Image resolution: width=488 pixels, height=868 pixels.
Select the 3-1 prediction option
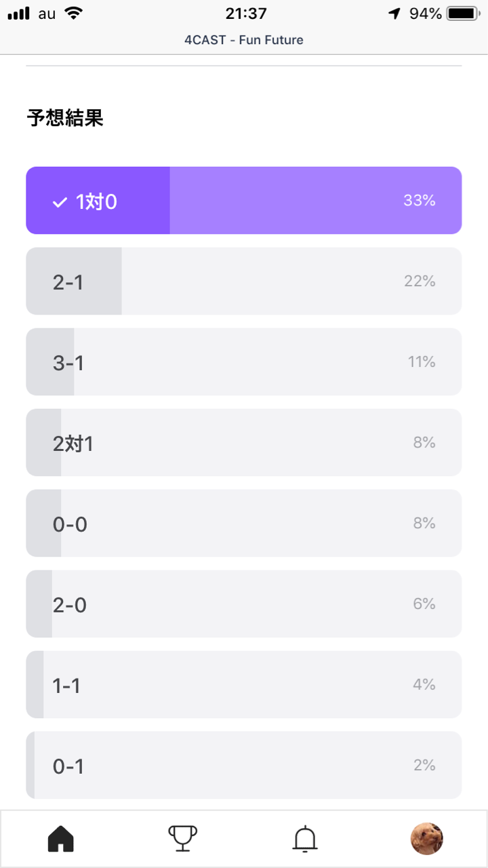pyautogui.click(x=244, y=362)
